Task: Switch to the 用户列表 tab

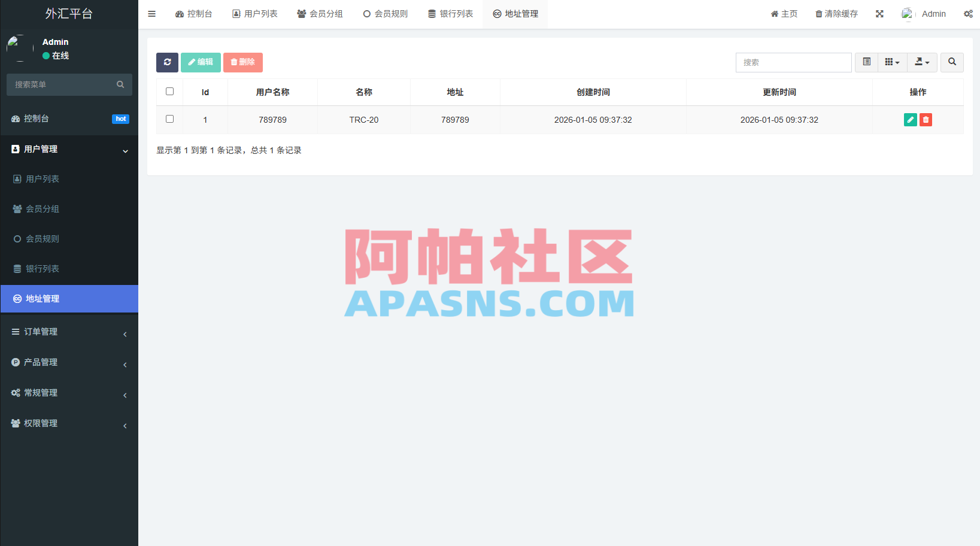Action: tap(255, 14)
